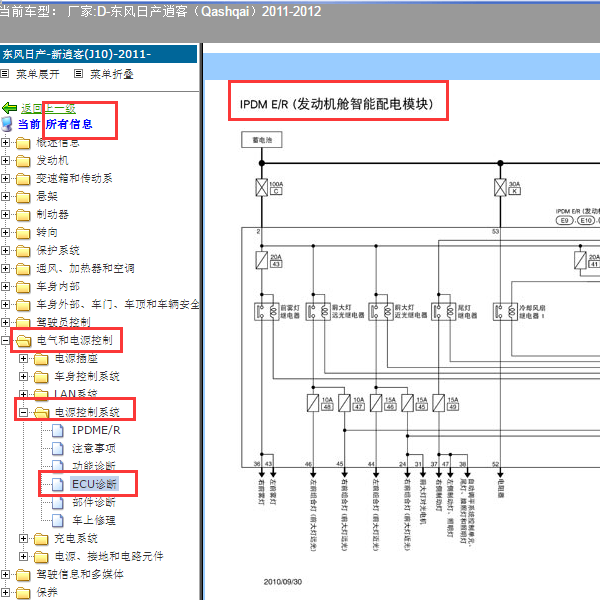Select the 驾驶员控制 folder label
The height and width of the screenshot is (600, 600).
(x=64, y=322)
